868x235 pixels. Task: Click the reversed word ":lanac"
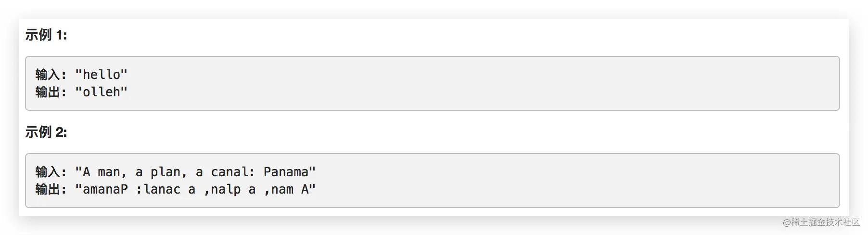point(158,189)
